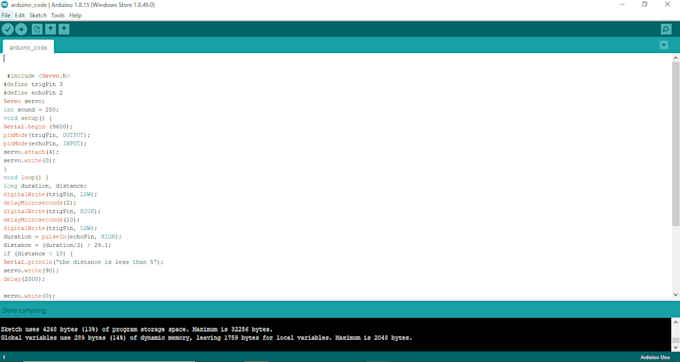Click the '#include <Servo.h>' line
This screenshot has height=362, width=680.
tap(38, 76)
